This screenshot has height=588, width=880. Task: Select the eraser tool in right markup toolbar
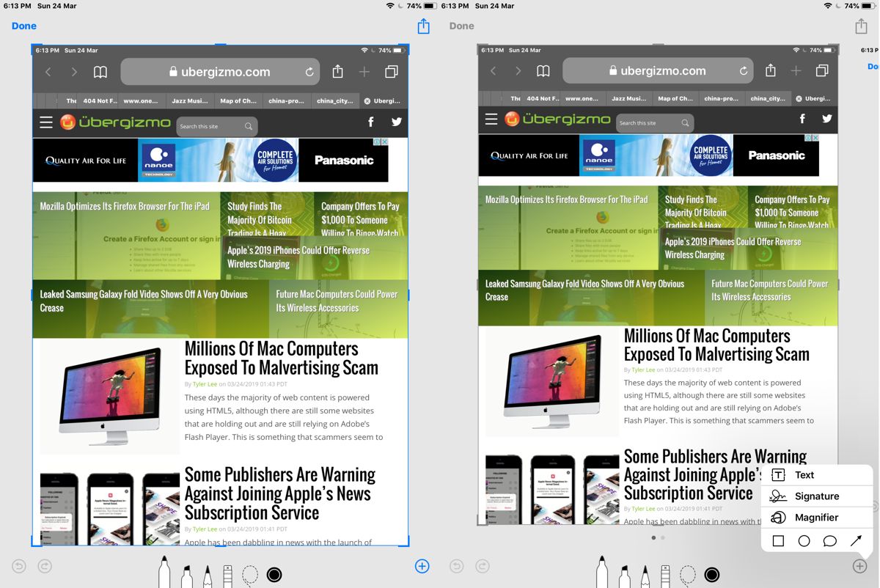pyautogui.click(x=665, y=576)
